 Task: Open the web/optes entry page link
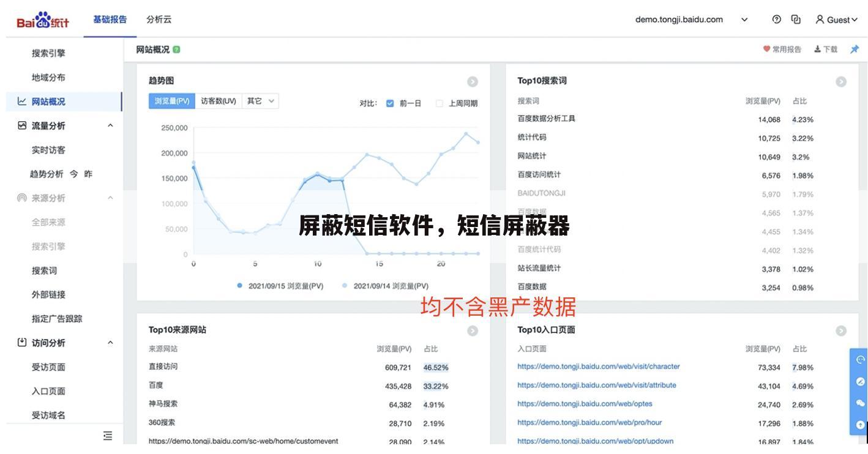pos(585,404)
